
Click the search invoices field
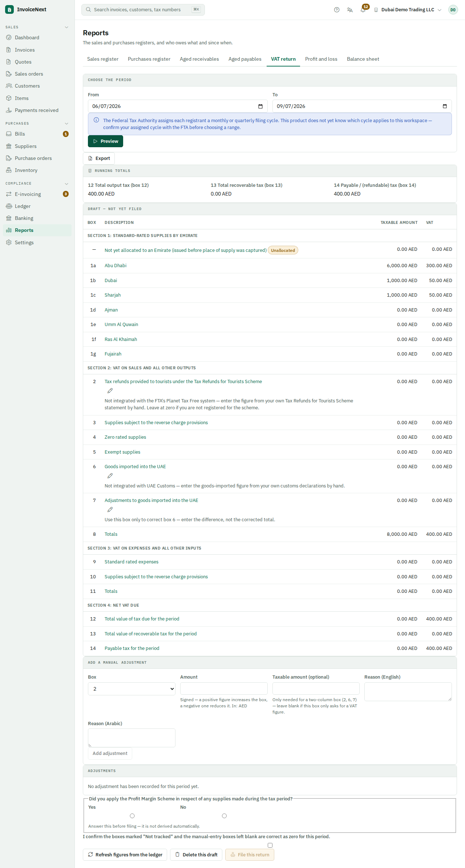pos(143,10)
